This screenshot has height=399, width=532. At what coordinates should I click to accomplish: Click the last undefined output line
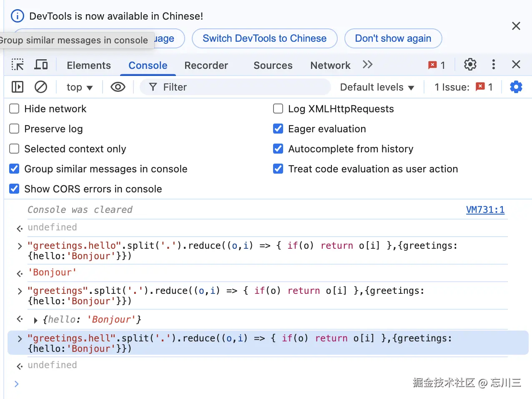pos(52,365)
